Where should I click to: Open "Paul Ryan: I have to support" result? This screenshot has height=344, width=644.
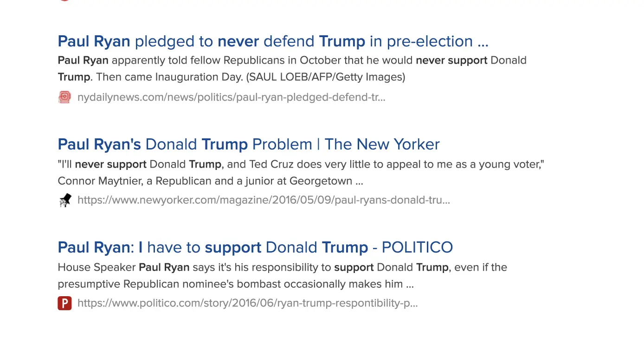click(x=255, y=247)
